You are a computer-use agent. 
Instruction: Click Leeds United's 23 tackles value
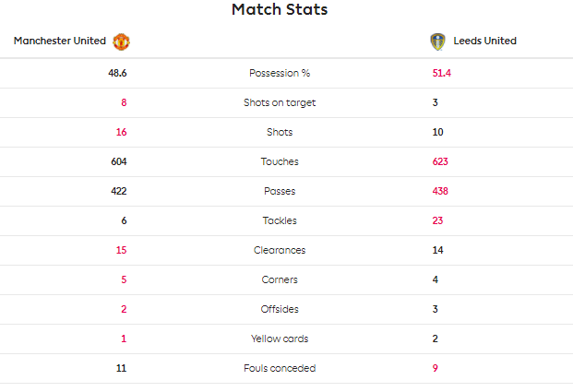[437, 220]
